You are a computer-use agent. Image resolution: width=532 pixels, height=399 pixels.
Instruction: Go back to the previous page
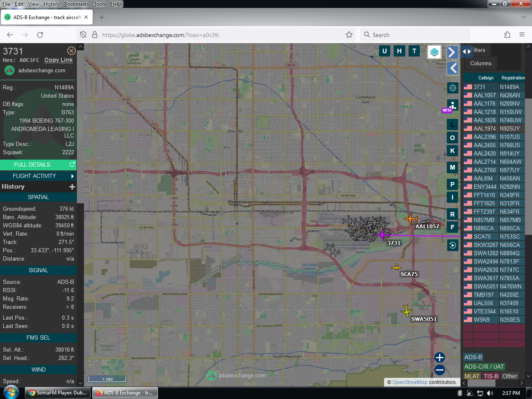pyautogui.click(x=10, y=35)
